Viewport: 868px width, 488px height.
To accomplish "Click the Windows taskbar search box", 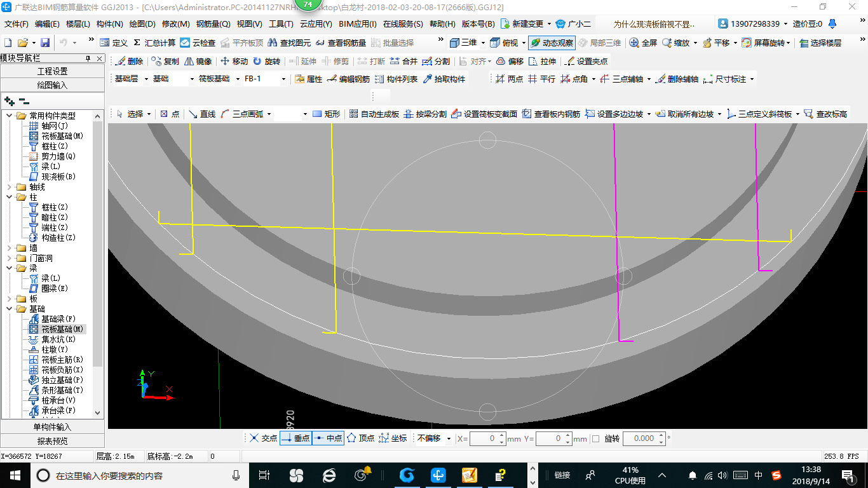I will (140, 475).
